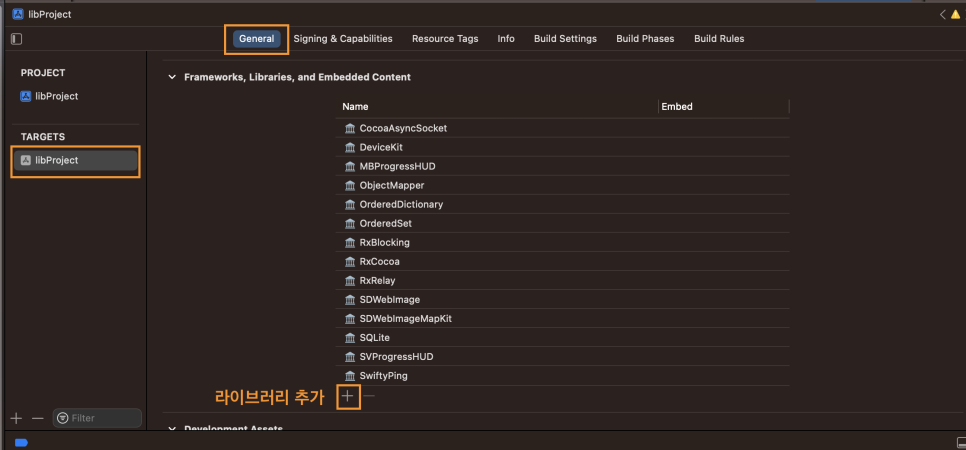Screen dimensions: 966x450
Task: Click the RxBlocking library icon
Action: coord(350,242)
